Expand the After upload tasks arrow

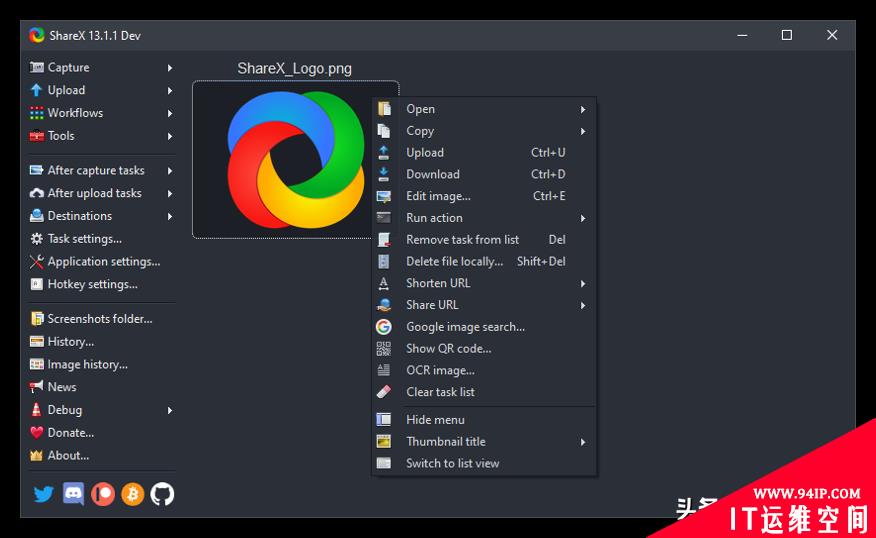(170, 193)
